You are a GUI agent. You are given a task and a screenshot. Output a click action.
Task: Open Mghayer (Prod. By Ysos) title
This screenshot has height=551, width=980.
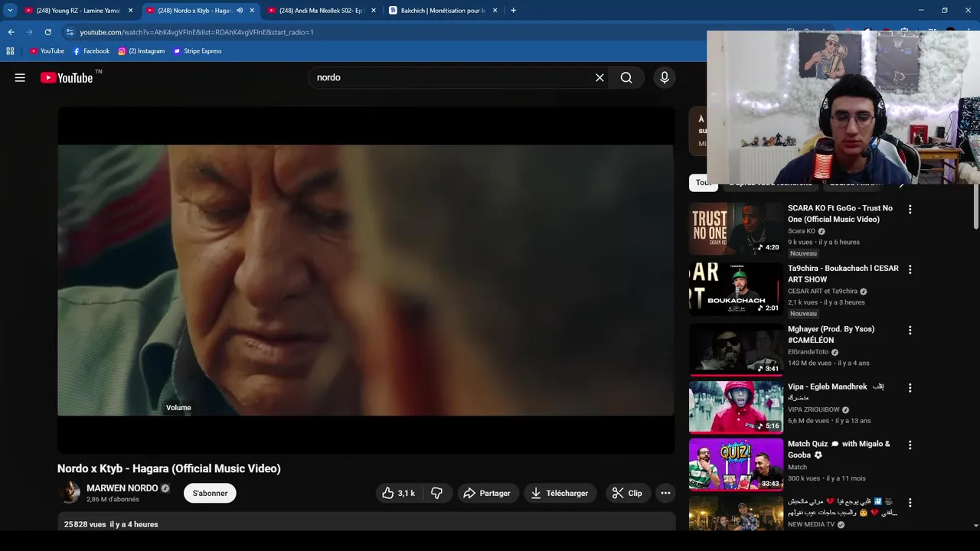pos(831,334)
